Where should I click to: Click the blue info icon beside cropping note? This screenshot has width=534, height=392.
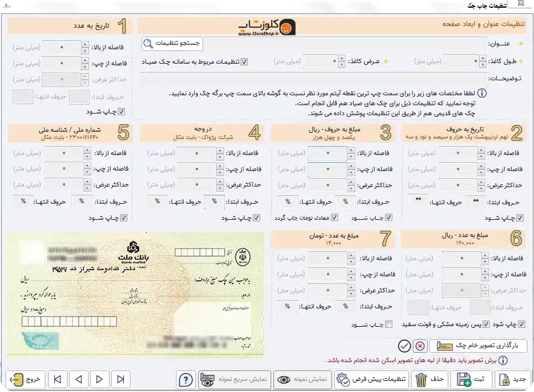[502, 360]
